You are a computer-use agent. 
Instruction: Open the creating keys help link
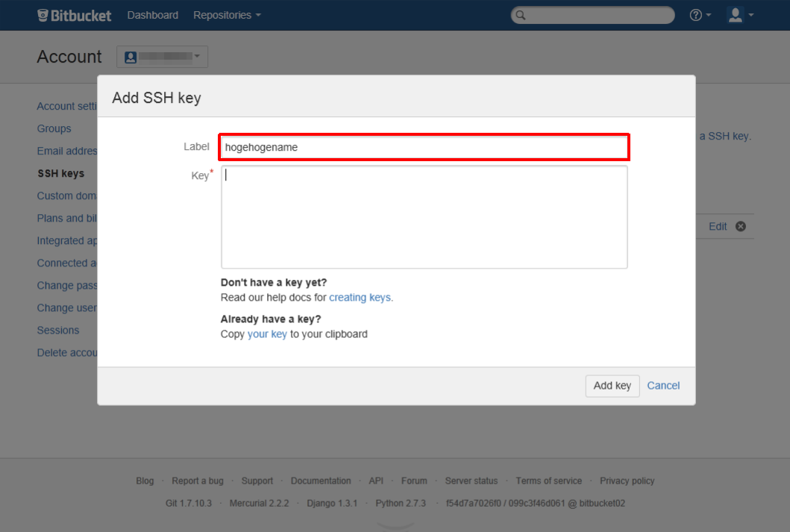(x=360, y=297)
